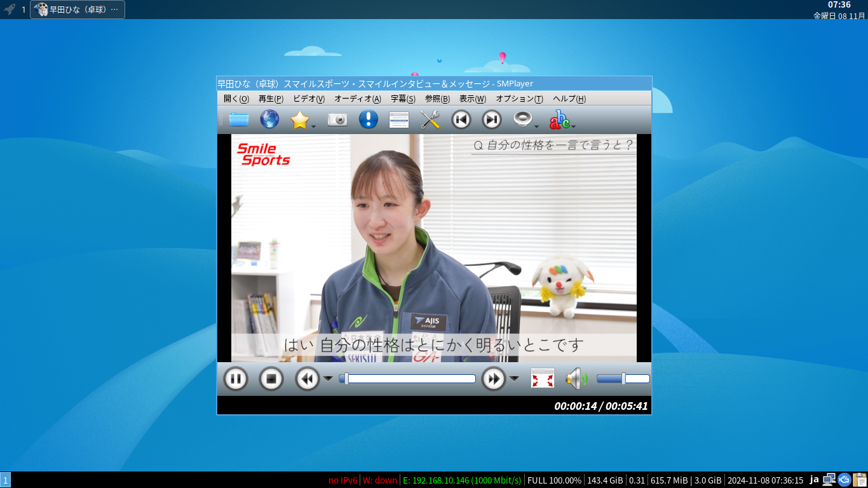The width and height of the screenshot is (868, 488).
Task: Mute the audio with the speaker icon
Action: pyautogui.click(x=576, y=379)
